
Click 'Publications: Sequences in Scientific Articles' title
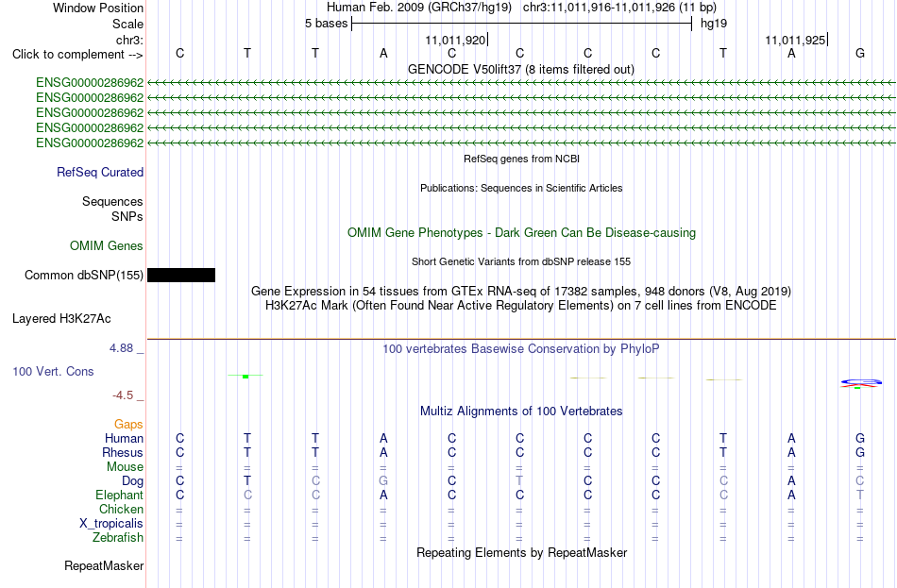point(521,188)
